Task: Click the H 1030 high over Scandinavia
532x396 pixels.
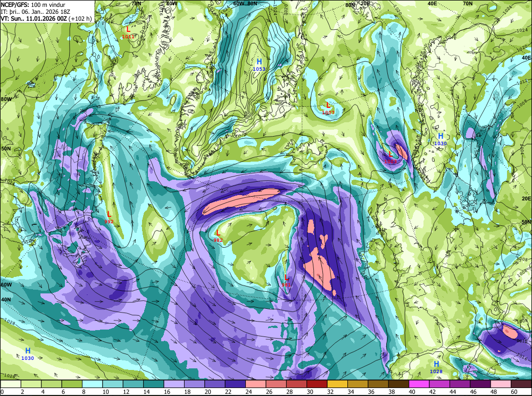Action: 440,139
